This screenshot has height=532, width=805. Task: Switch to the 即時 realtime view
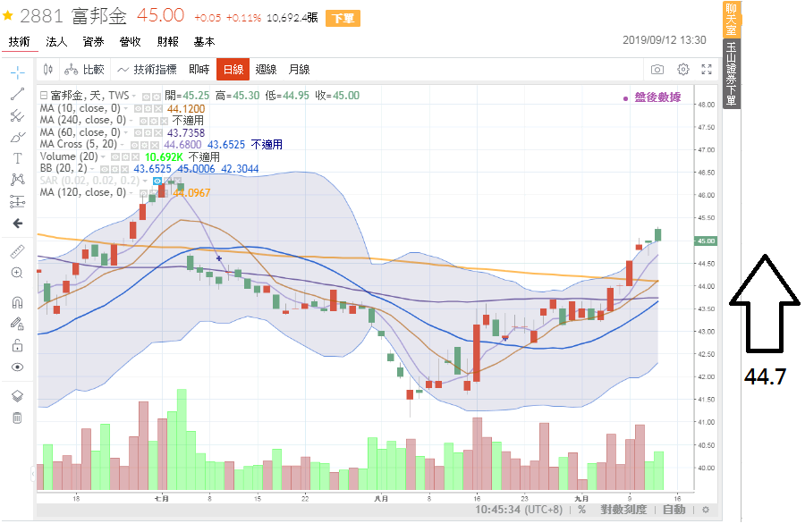199,69
